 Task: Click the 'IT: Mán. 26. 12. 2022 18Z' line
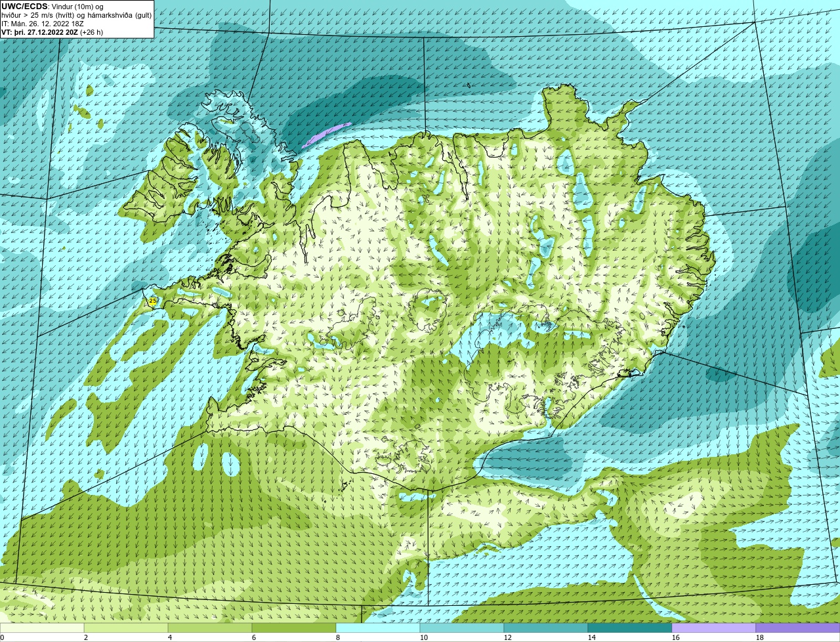pyautogui.click(x=43, y=24)
